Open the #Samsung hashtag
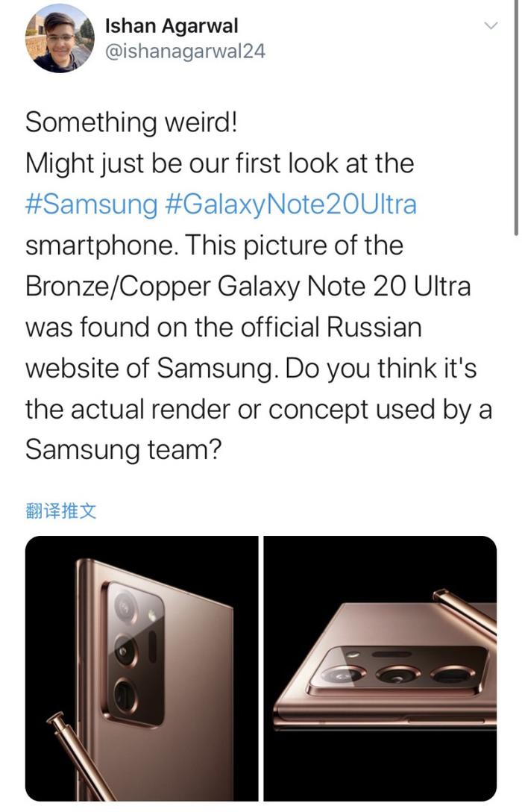This screenshot has height=812, width=522. [x=91, y=204]
